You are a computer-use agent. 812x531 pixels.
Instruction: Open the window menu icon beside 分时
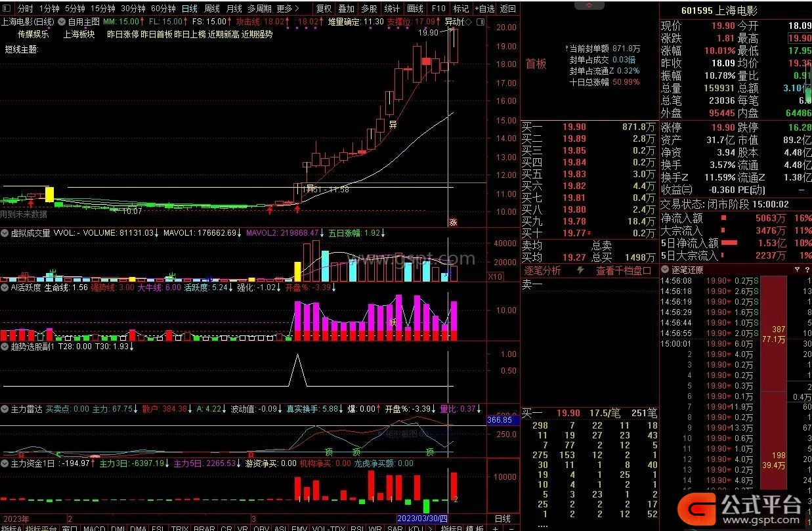pyautogui.click(x=7, y=9)
